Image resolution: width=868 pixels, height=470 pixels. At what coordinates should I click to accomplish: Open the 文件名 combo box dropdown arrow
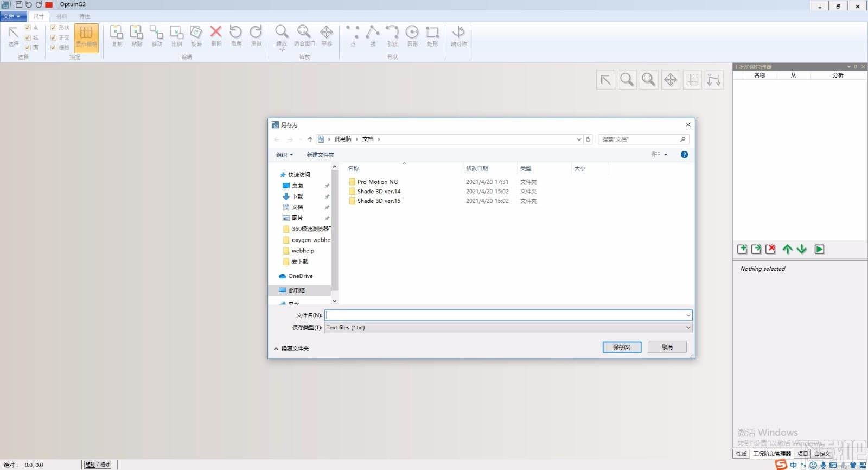coord(688,315)
